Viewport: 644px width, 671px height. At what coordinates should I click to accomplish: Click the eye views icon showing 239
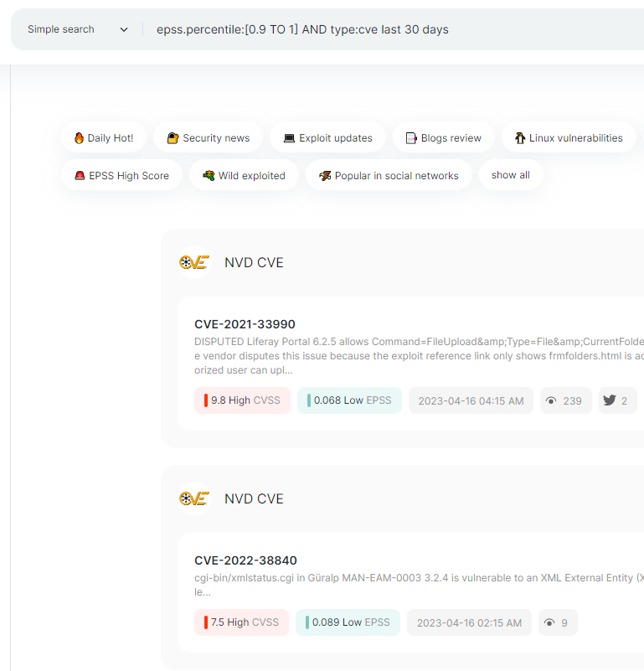tap(551, 400)
